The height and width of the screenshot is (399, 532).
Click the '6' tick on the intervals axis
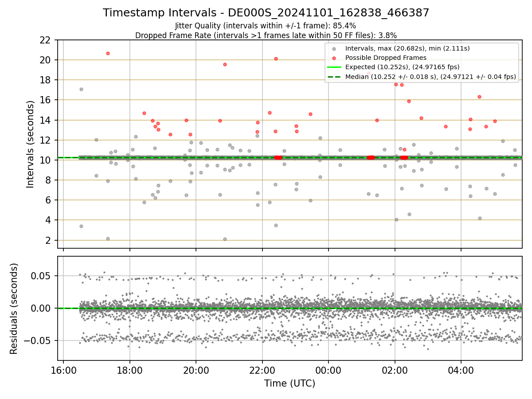tap(48, 200)
